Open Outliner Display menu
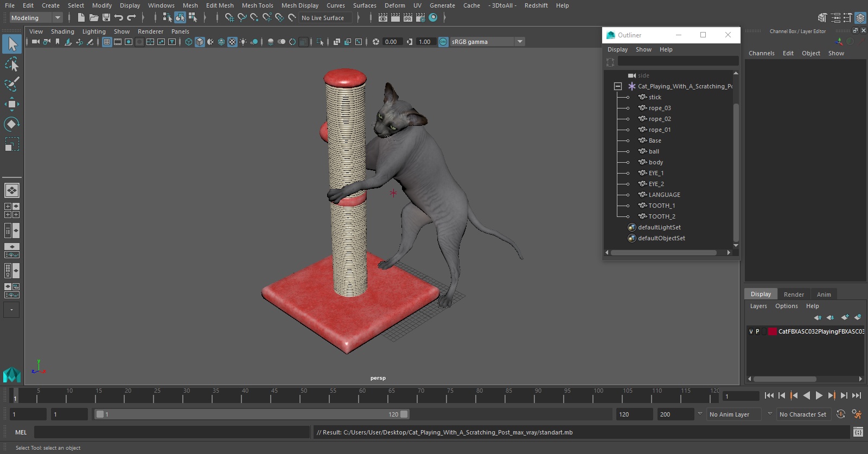 [617, 49]
